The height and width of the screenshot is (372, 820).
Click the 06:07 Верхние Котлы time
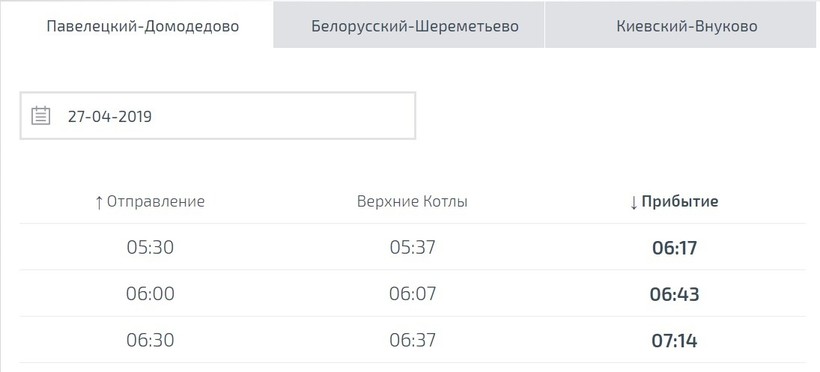click(x=412, y=294)
